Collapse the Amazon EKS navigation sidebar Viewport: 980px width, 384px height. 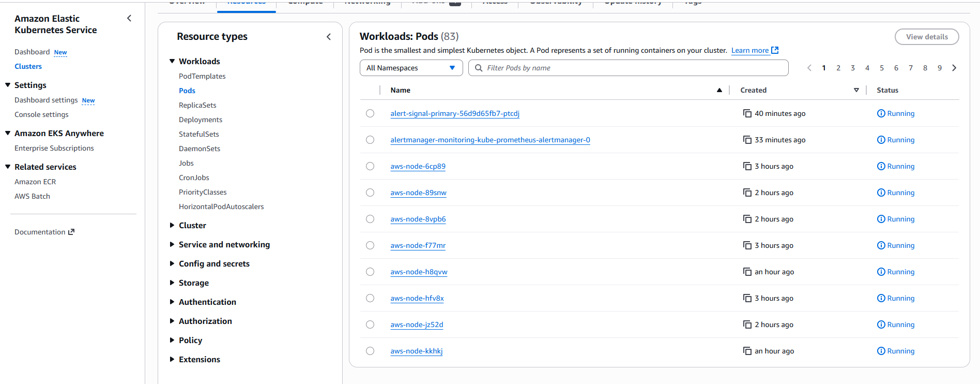point(129,19)
